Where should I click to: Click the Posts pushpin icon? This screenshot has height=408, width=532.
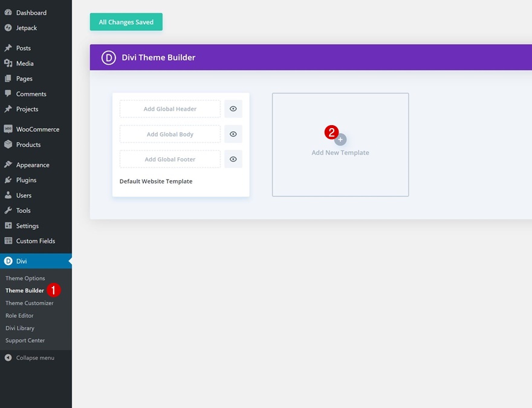(8, 48)
